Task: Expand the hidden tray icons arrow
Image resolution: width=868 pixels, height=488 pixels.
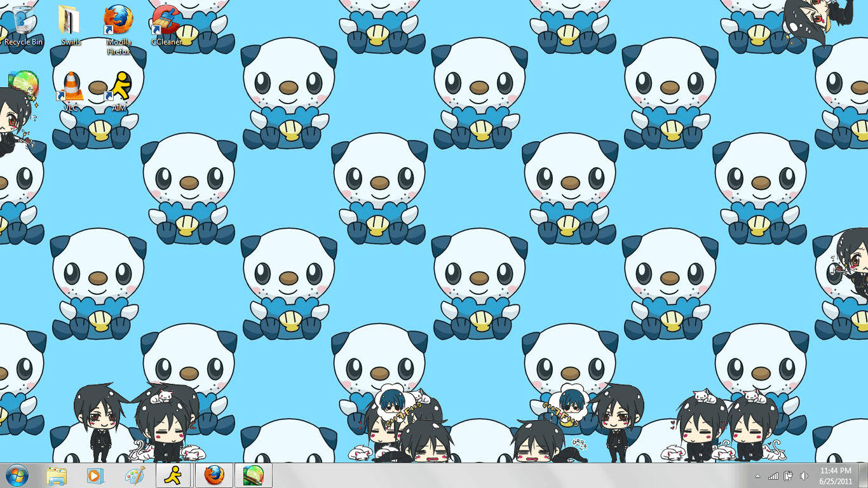Action: 757,476
